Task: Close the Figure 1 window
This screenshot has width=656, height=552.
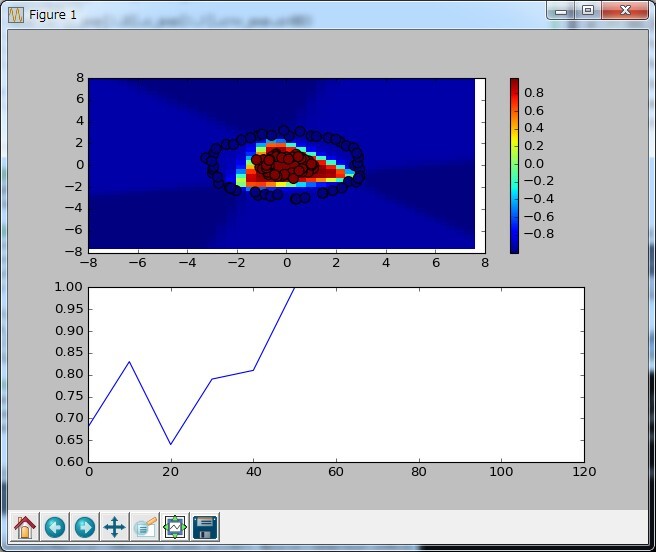Action: (625, 11)
